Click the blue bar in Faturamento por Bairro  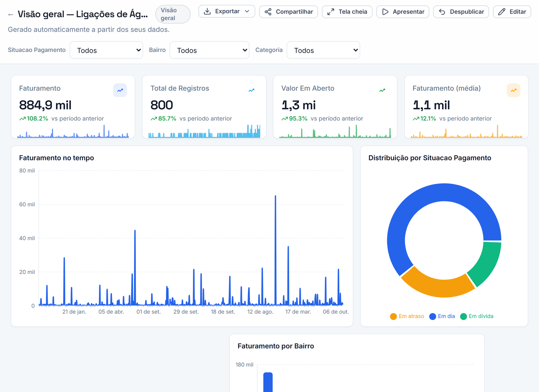[268, 382]
